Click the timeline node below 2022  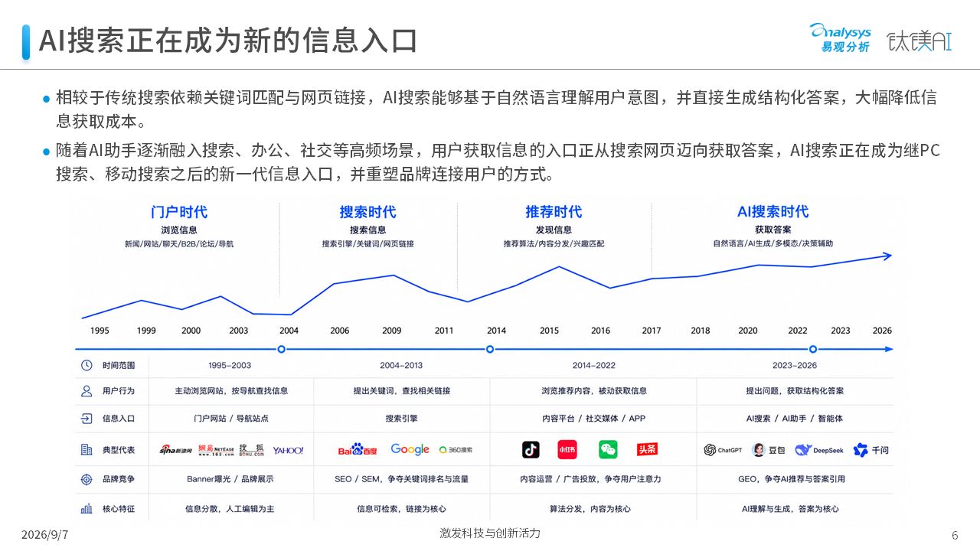click(813, 349)
